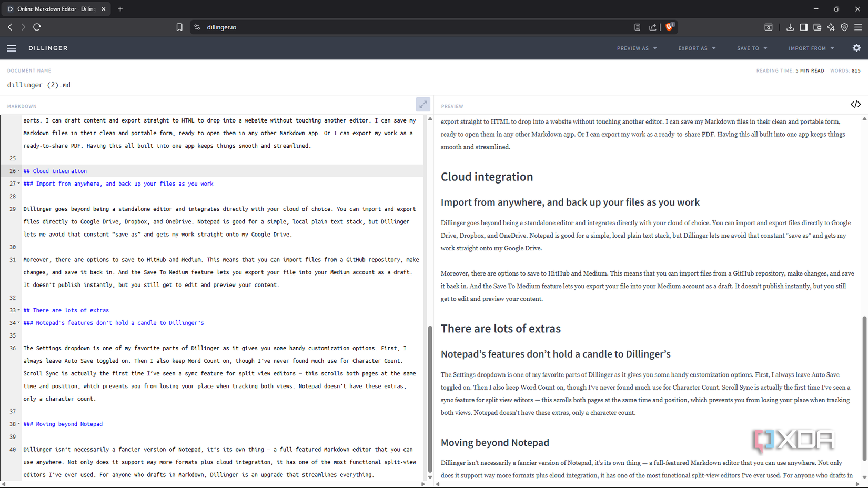Open a new browser tab

click(x=120, y=9)
